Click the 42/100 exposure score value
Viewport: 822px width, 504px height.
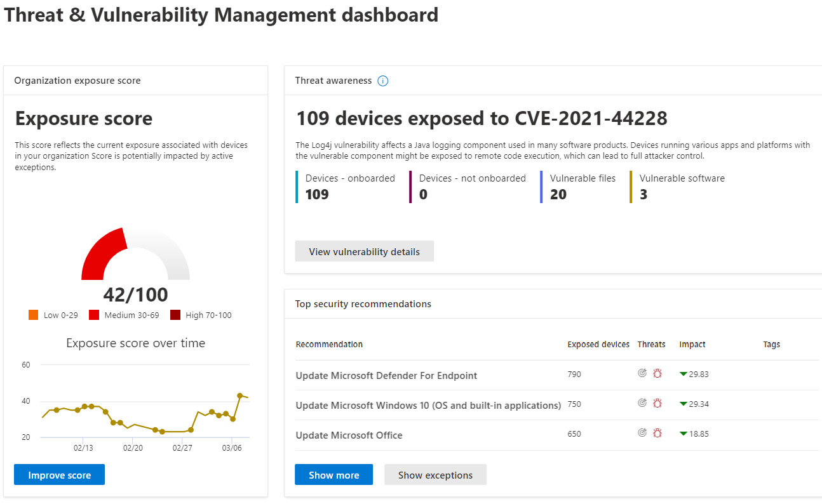[x=135, y=295]
